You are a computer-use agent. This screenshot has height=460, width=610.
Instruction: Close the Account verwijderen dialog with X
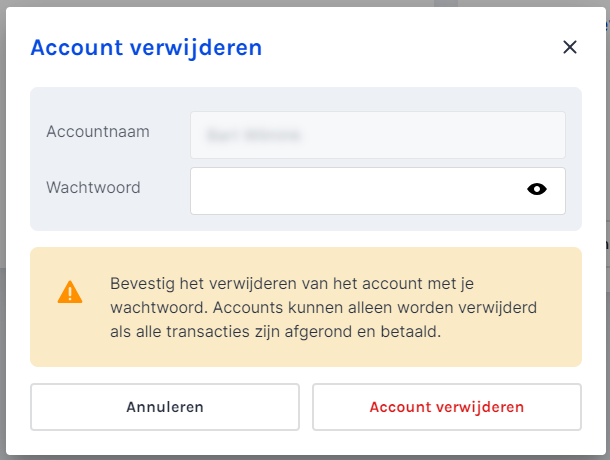pyautogui.click(x=570, y=47)
